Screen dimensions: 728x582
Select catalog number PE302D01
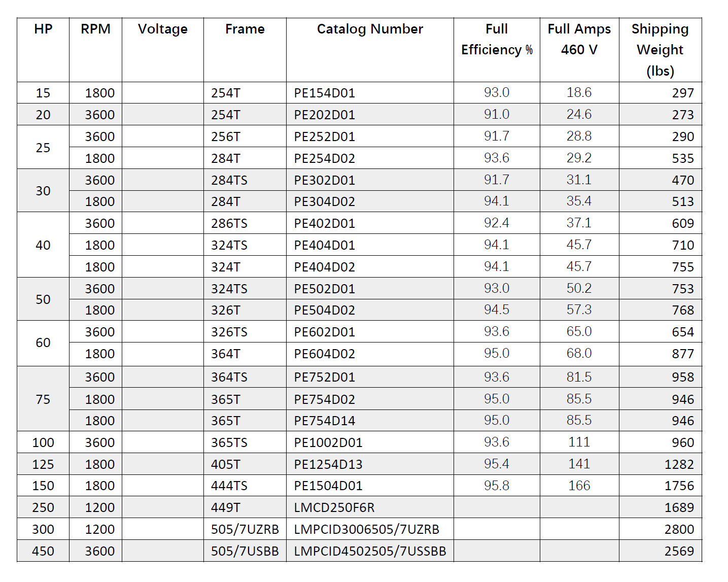point(325,180)
